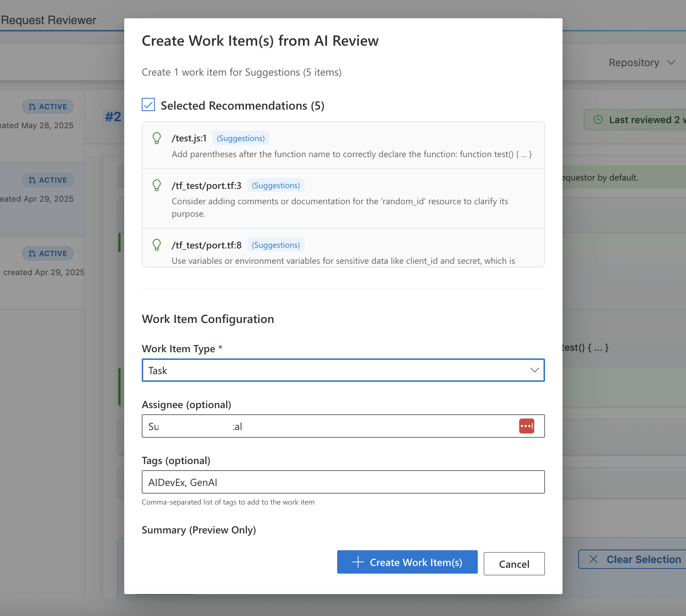Screen dimensions: 686x616
Task: Open the Suggestions badge for /test.js:1
Action: 240,138
